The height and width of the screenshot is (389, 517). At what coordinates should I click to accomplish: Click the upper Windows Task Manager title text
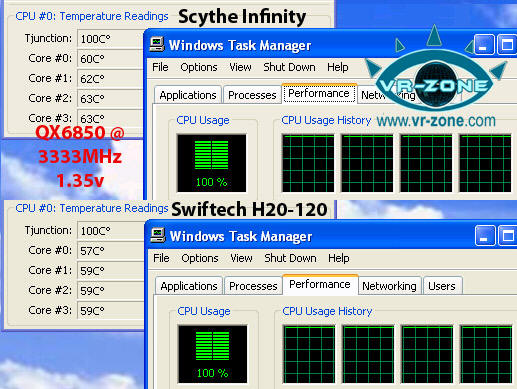240,45
